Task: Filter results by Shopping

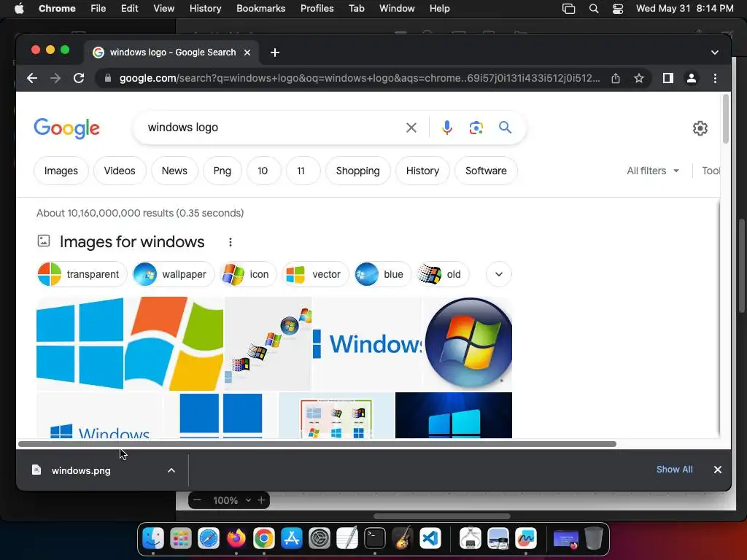Action: pos(357,171)
